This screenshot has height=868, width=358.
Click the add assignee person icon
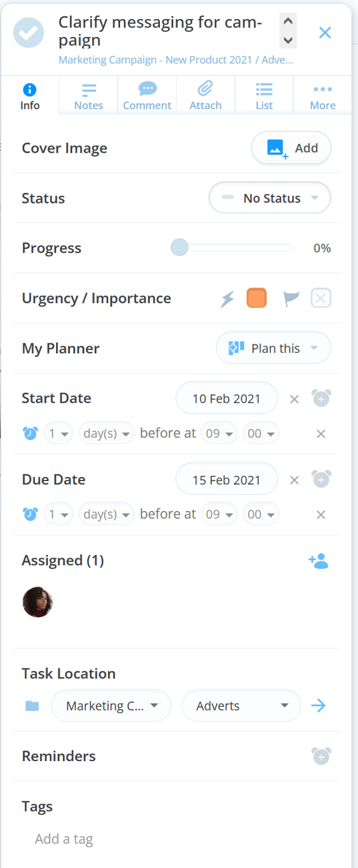318,560
